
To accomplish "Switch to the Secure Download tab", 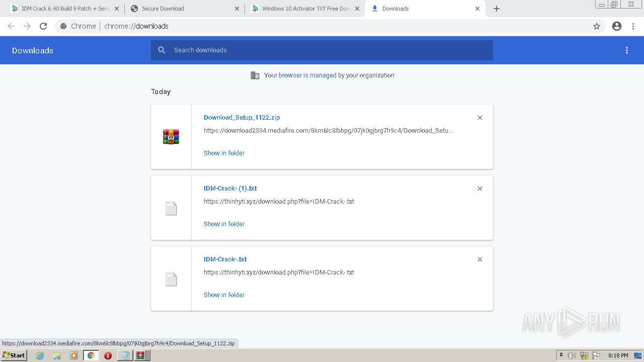I will pos(184,9).
